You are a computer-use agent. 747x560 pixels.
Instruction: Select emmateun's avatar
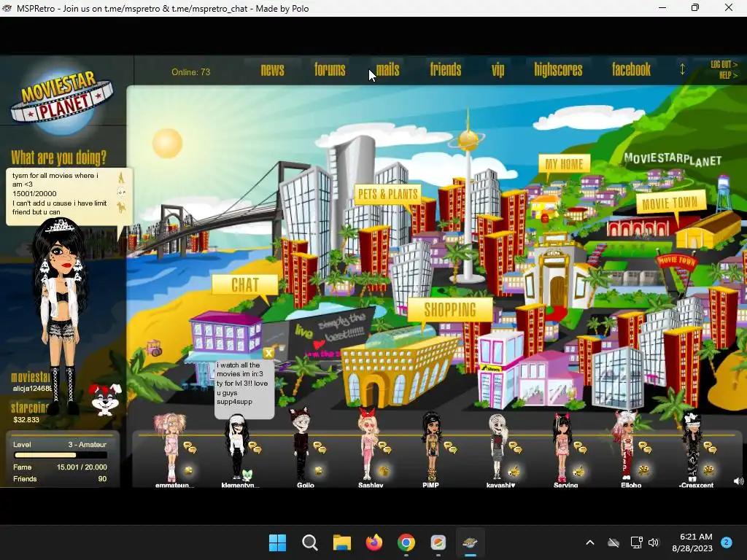pos(170,448)
